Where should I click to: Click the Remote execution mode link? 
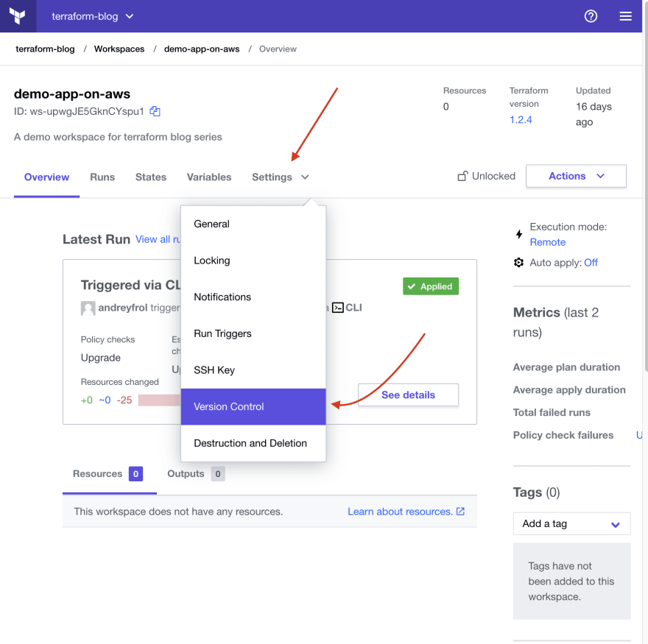point(548,242)
